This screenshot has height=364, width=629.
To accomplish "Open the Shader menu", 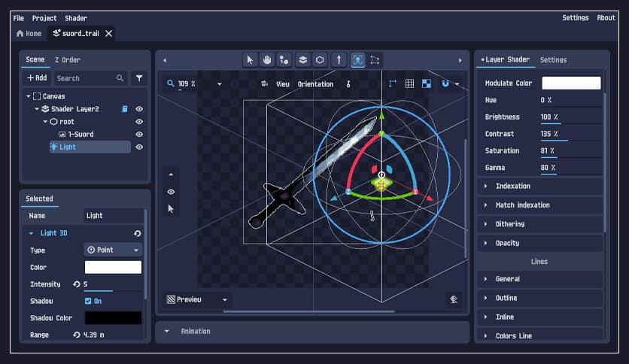I will pos(75,18).
